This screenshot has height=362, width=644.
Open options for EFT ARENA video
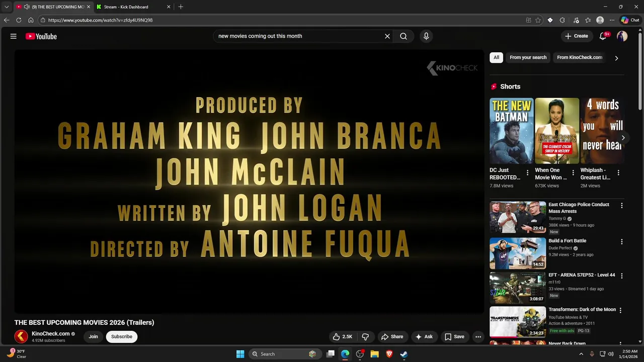pyautogui.click(x=621, y=276)
